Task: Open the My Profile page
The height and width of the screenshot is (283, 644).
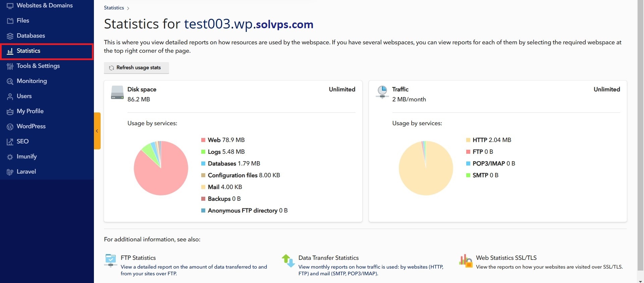Action: coord(30,111)
